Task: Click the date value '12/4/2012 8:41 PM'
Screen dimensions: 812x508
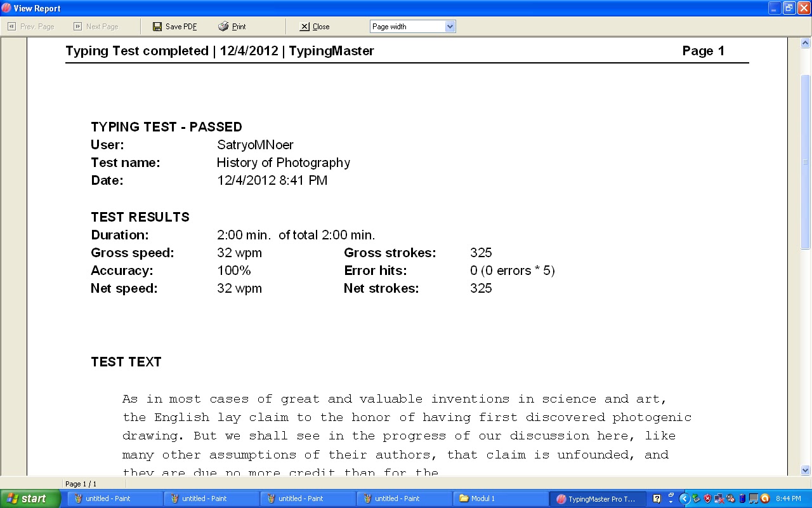Action: click(x=272, y=180)
